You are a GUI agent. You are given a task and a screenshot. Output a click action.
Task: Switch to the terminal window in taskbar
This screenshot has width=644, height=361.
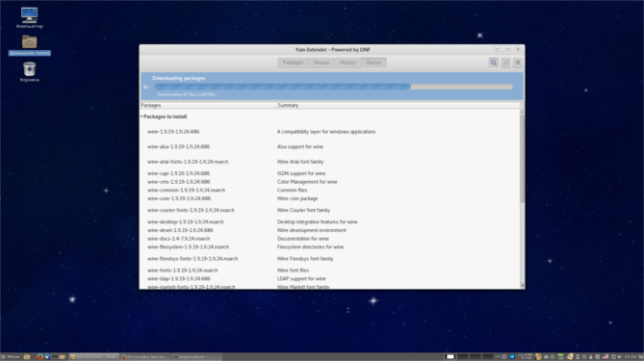tap(196, 356)
